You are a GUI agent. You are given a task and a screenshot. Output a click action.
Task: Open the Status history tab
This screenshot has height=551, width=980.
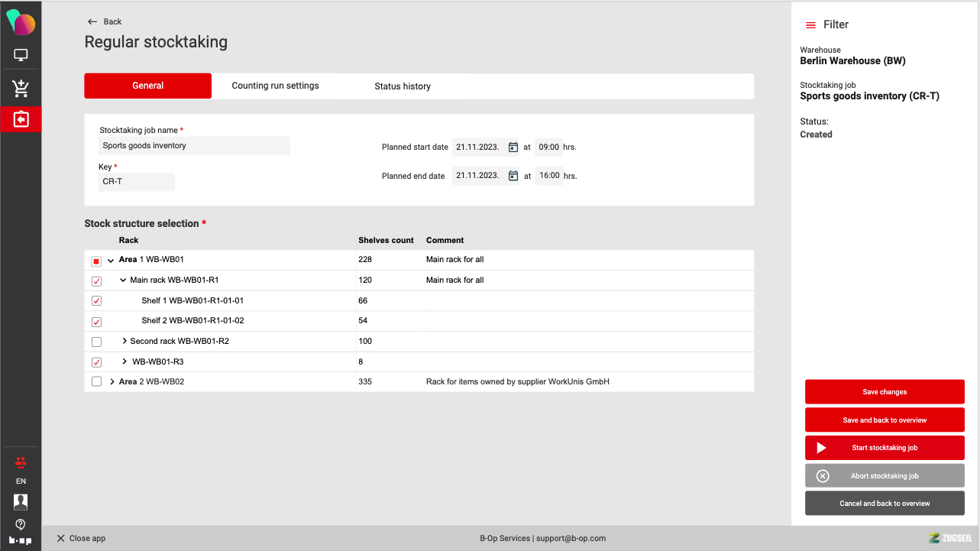403,86
